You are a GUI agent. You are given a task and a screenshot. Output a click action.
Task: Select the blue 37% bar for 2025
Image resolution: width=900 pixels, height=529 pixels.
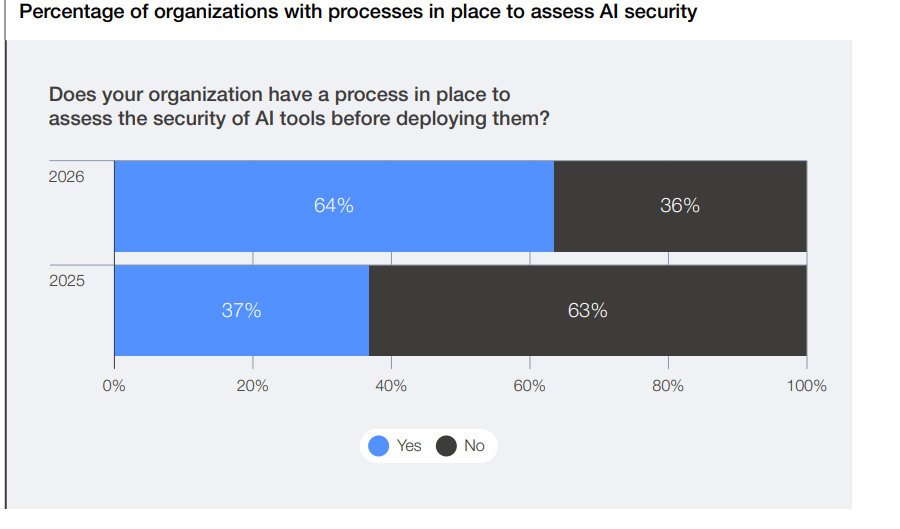click(x=242, y=310)
